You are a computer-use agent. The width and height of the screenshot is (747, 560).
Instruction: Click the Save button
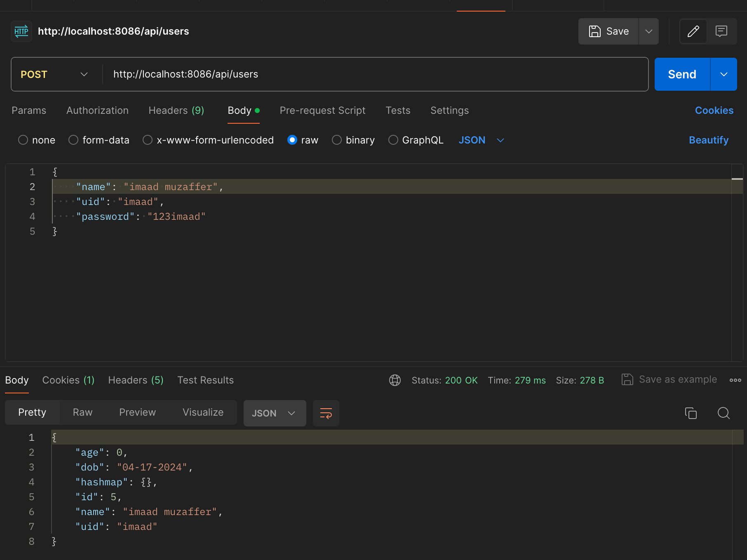tap(609, 31)
